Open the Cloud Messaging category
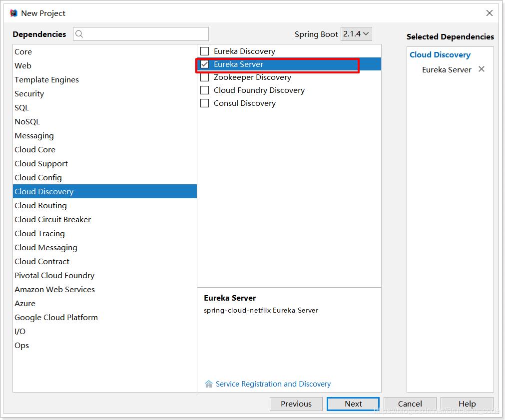This screenshot has height=420, width=505. (x=105, y=247)
